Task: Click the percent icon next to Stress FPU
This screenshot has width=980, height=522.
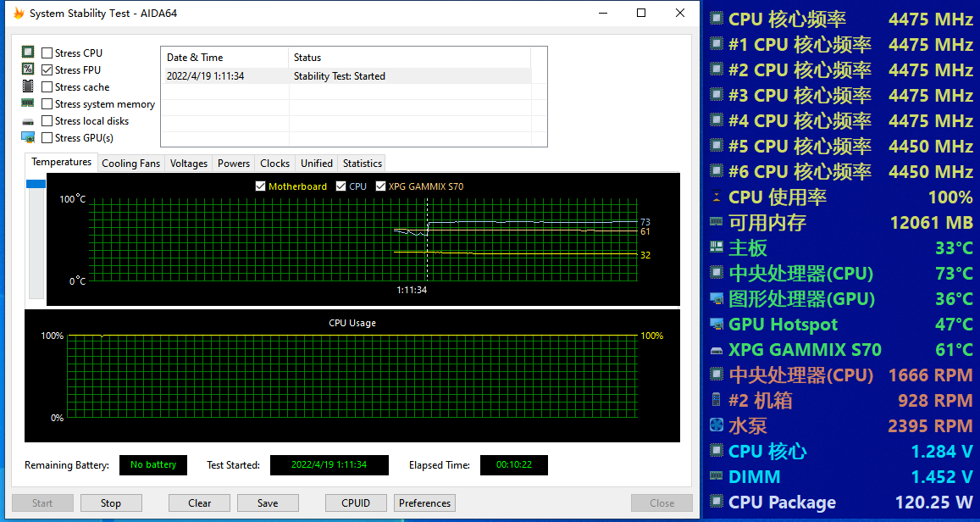Action: [x=28, y=69]
